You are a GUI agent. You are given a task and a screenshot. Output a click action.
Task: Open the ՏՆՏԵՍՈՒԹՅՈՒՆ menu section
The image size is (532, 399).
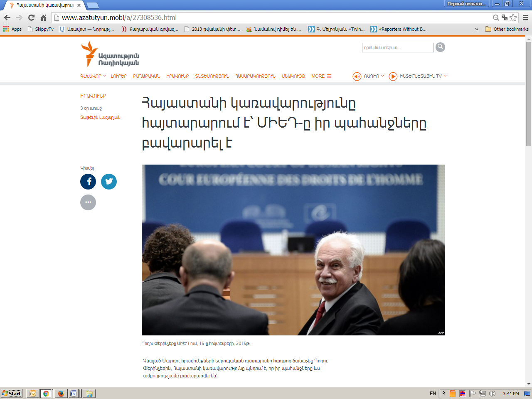coord(212,76)
